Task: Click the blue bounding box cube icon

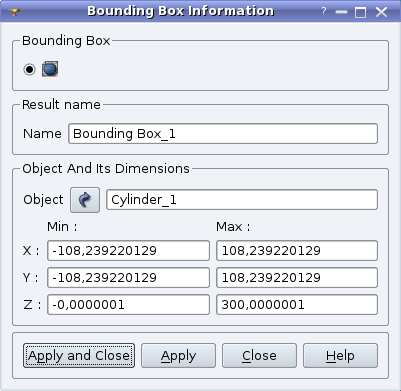Action: (50, 69)
